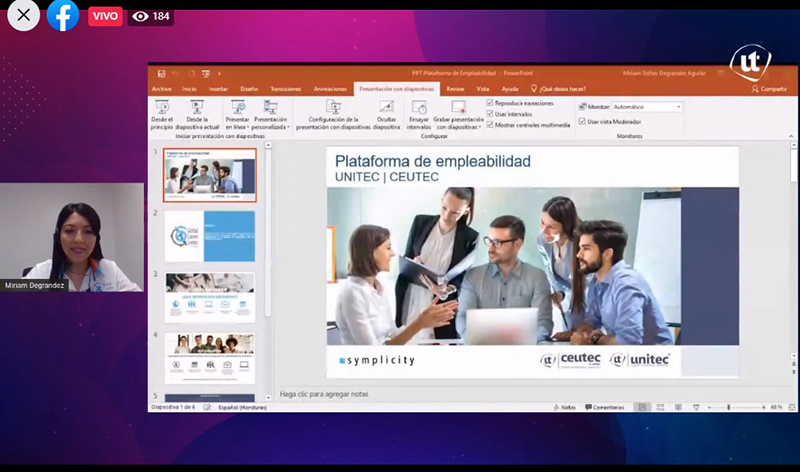This screenshot has width=800, height=472.
Task: Open Presentar en línea option
Action: 238,108
